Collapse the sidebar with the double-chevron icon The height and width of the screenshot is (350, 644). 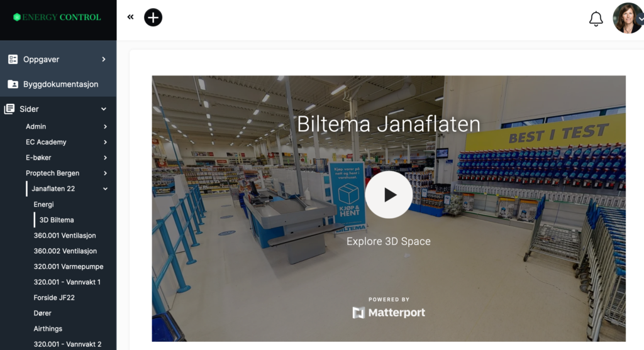click(130, 17)
